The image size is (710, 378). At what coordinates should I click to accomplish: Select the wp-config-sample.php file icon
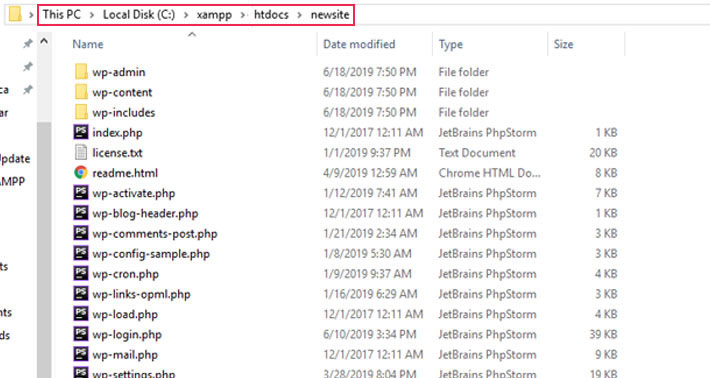pos(81,254)
